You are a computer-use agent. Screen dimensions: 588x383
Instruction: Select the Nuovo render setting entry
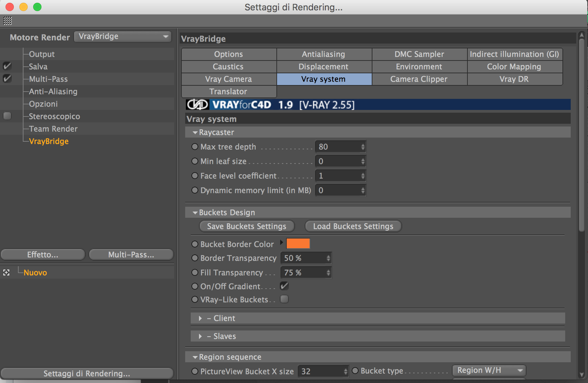pyautogui.click(x=35, y=273)
